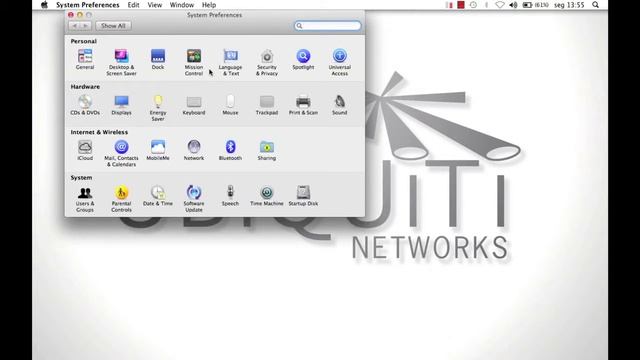Close the System Preferences window

pyautogui.click(x=71, y=15)
